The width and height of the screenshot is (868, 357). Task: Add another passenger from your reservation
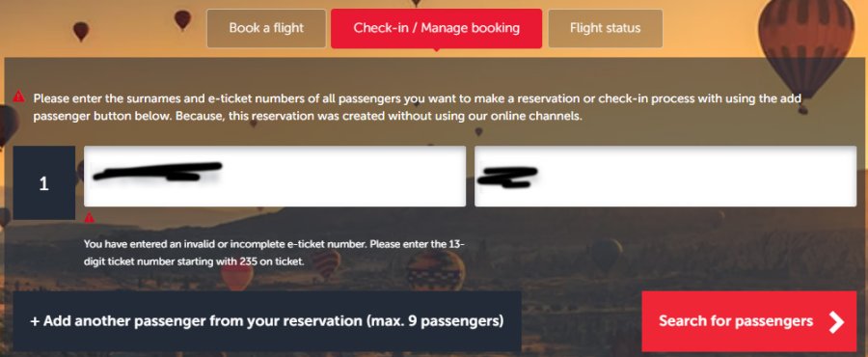[x=267, y=321]
